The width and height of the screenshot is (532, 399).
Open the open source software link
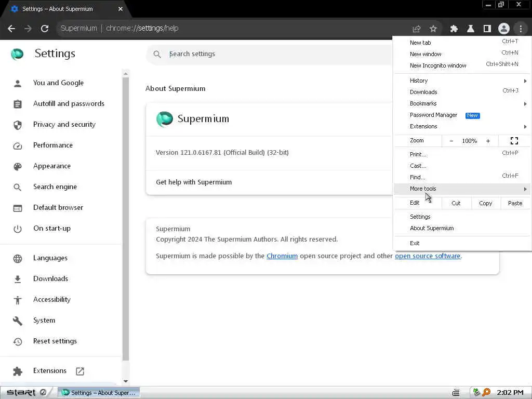click(428, 256)
